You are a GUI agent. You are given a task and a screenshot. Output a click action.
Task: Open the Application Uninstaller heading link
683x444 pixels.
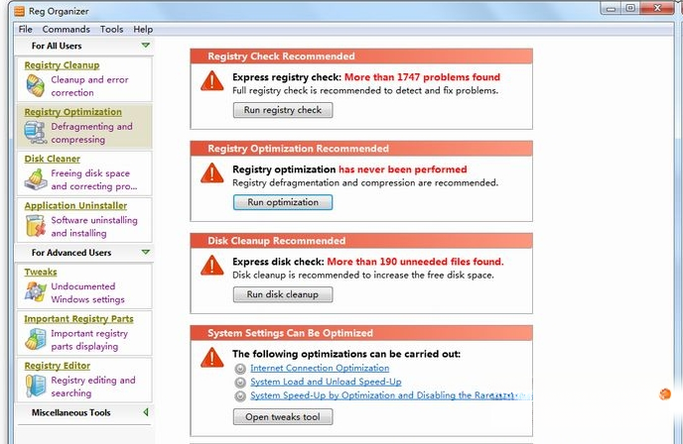click(x=76, y=206)
